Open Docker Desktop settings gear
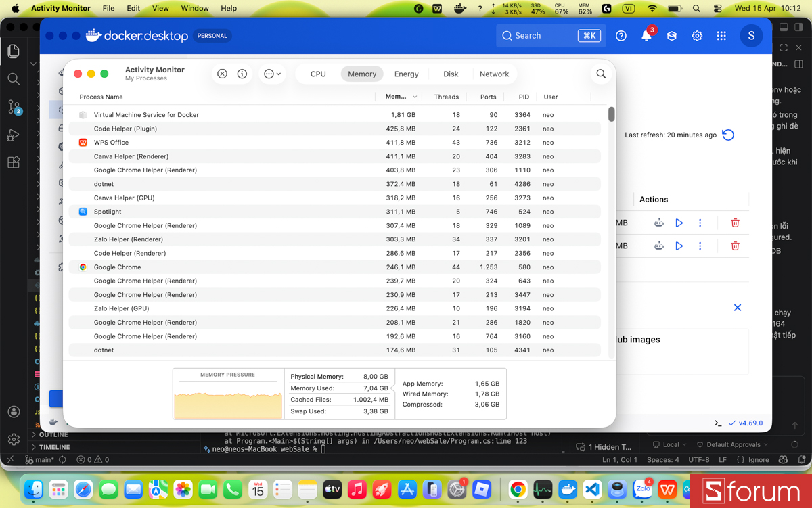 [697, 36]
